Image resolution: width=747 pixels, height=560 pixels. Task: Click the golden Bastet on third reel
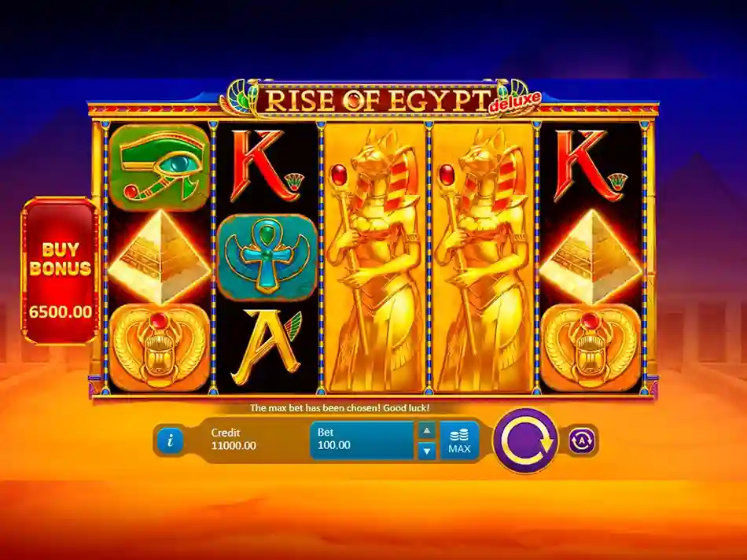tap(375, 258)
